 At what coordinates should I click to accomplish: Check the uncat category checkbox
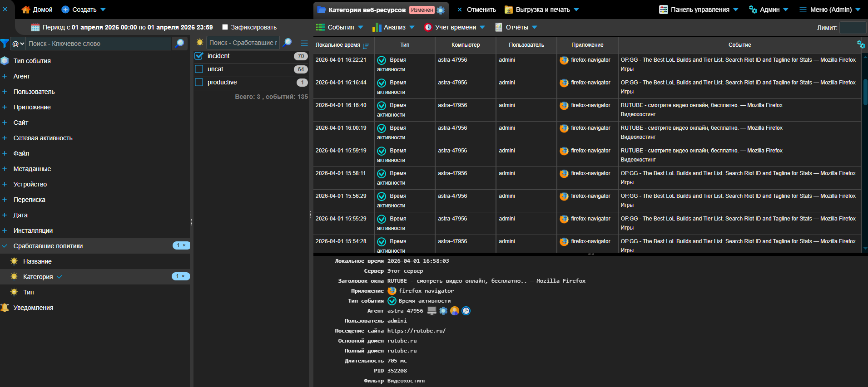(199, 69)
